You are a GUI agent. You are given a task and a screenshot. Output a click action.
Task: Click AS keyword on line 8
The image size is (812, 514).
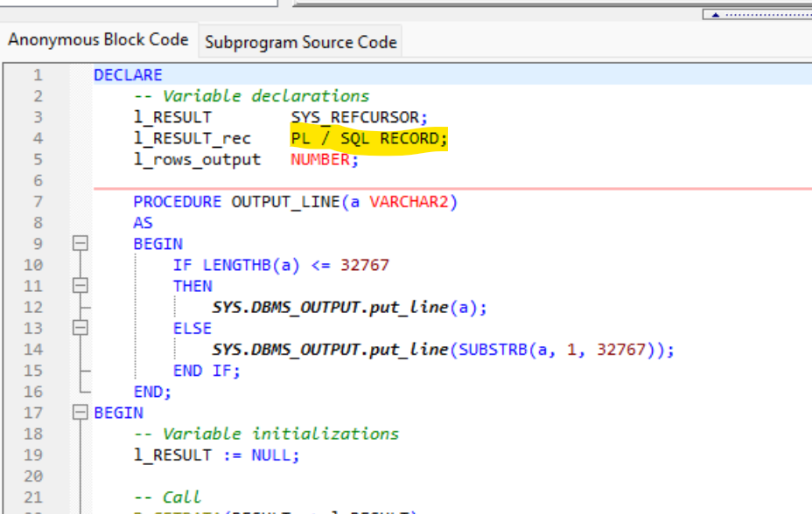point(143,223)
